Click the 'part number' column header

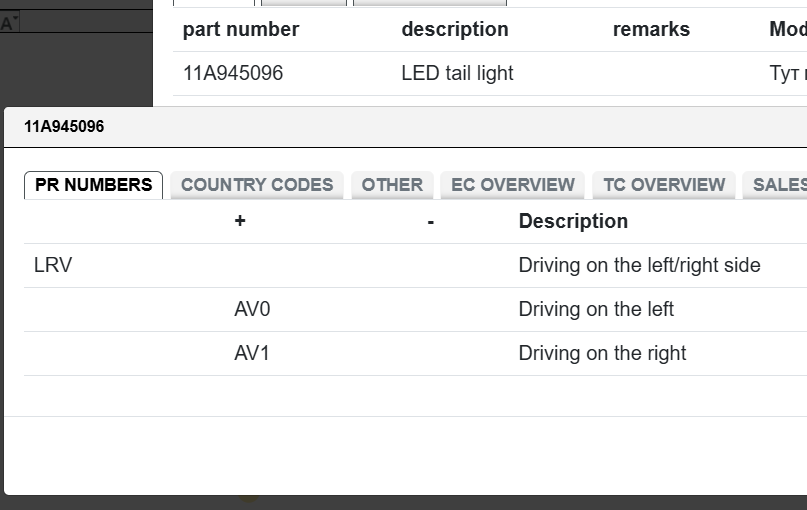click(x=241, y=29)
